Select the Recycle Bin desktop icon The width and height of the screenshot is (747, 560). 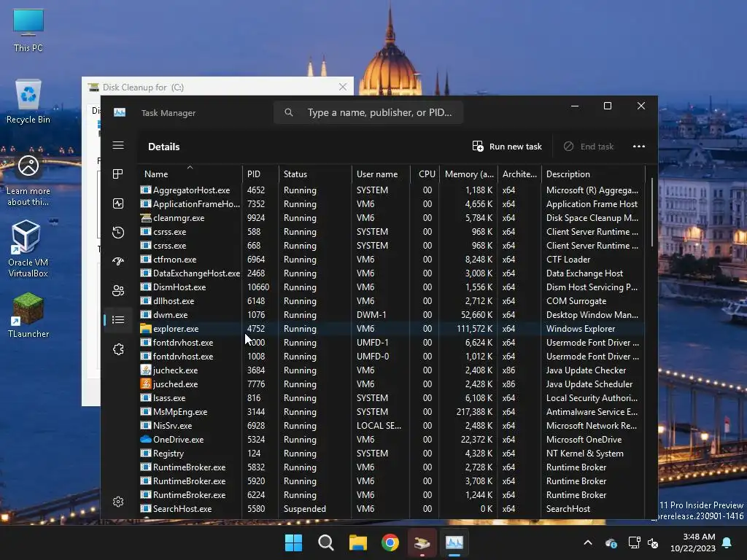tap(28, 101)
